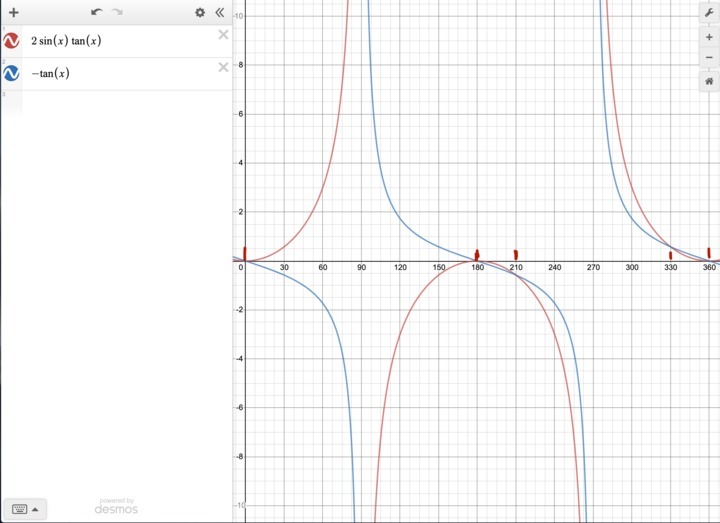Click the redo arrow icon
The image size is (720, 523).
[x=117, y=12]
